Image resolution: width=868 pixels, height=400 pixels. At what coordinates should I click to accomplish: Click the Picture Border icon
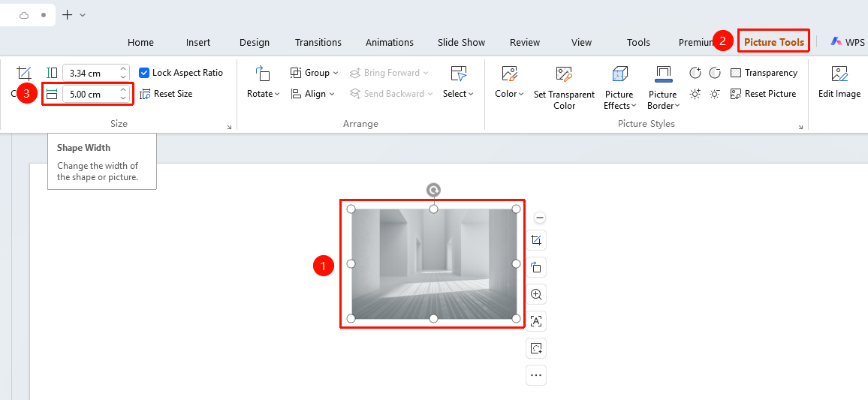(x=662, y=74)
